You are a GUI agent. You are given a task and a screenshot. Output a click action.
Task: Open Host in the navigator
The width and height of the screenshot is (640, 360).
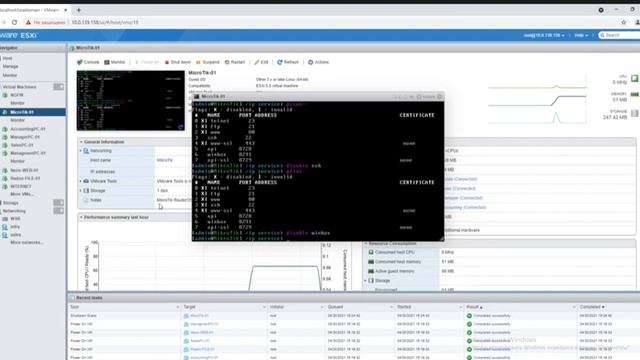pos(7,58)
